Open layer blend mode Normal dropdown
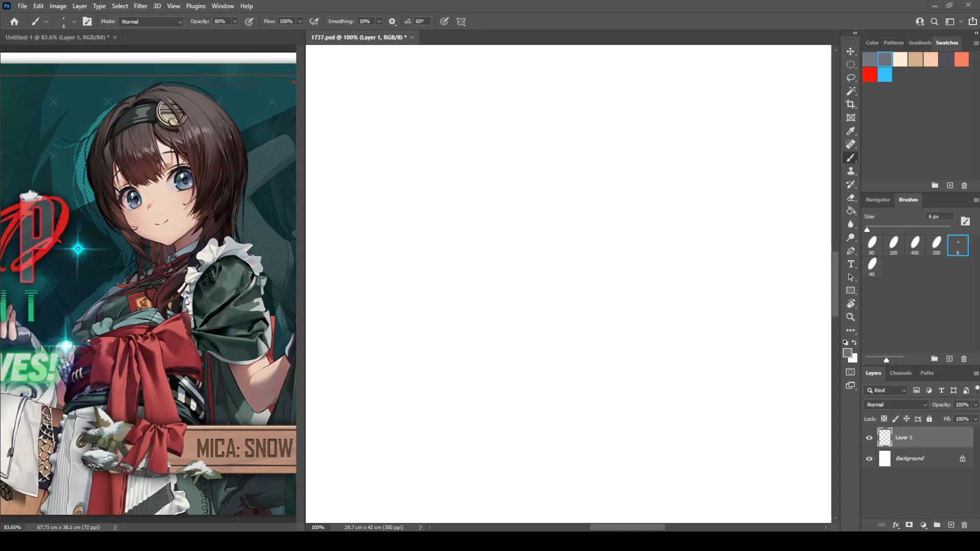980x551 pixels. pos(896,405)
